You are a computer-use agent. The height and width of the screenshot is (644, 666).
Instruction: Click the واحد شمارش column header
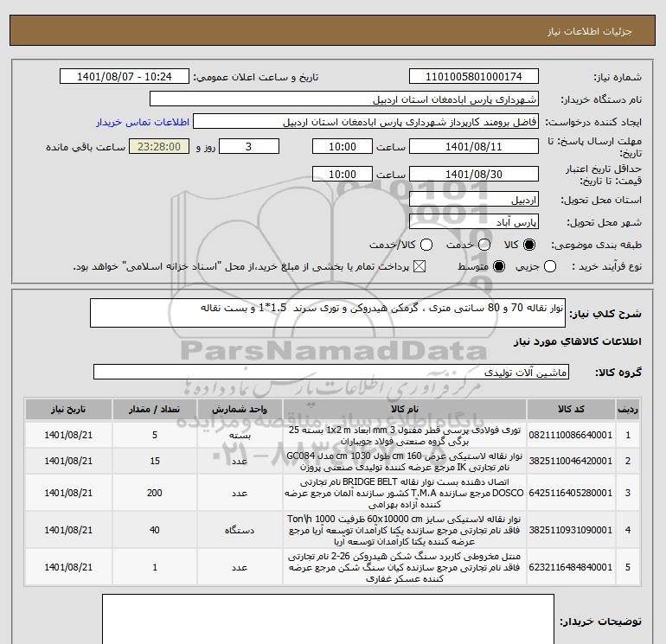pyautogui.click(x=240, y=409)
